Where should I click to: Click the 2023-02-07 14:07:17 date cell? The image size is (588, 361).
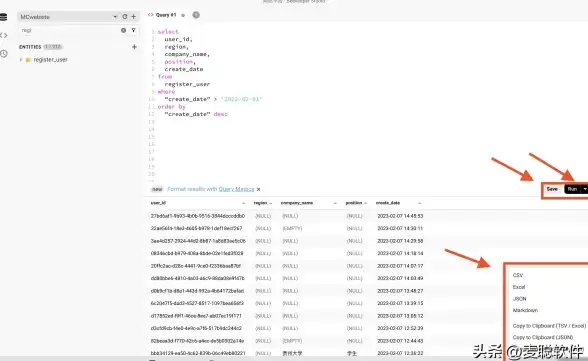400,266
